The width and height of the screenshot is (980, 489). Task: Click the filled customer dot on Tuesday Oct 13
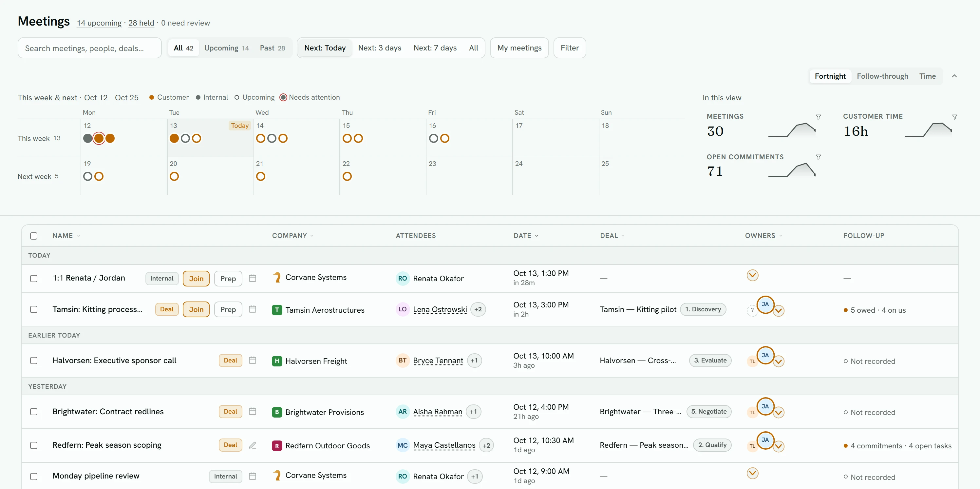[174, 138]
